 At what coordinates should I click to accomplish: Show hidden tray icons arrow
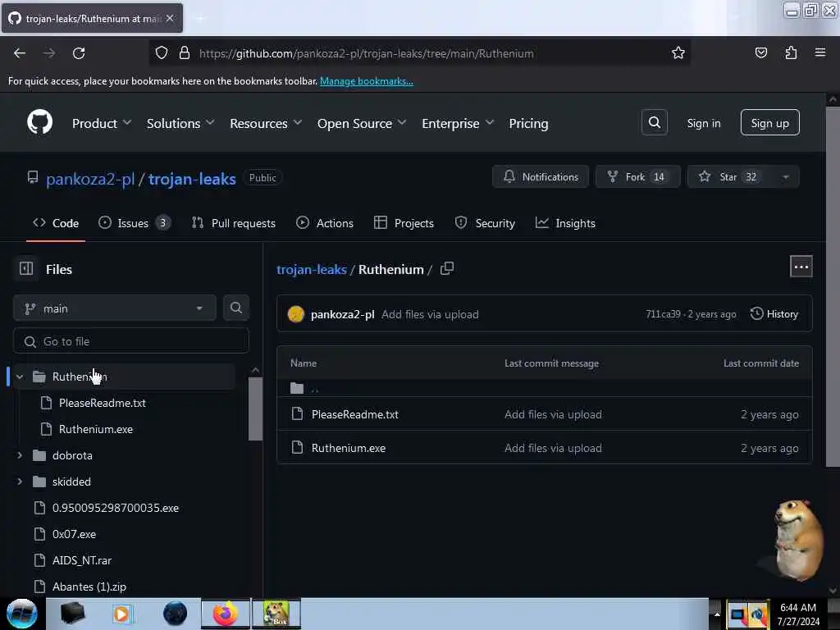point(717,614)
